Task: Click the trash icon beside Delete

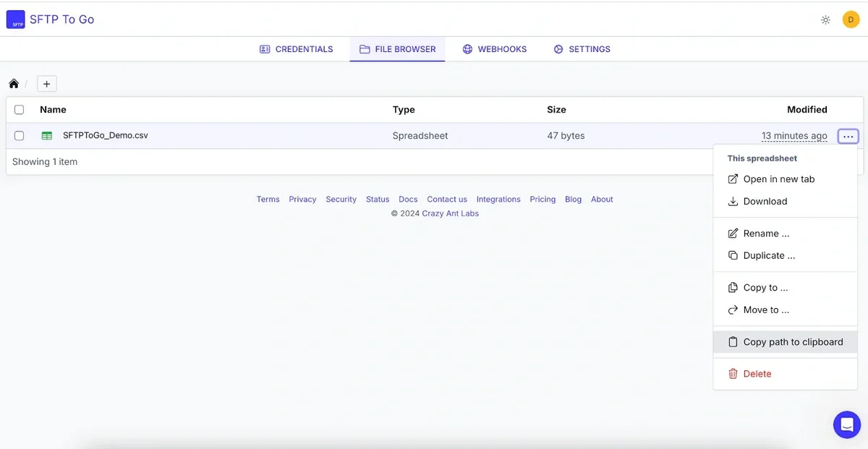Action: click(x=733, y=373)
